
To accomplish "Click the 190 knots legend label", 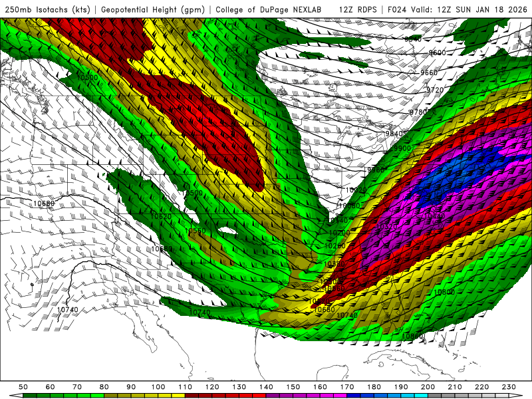I will pos(401,387).
